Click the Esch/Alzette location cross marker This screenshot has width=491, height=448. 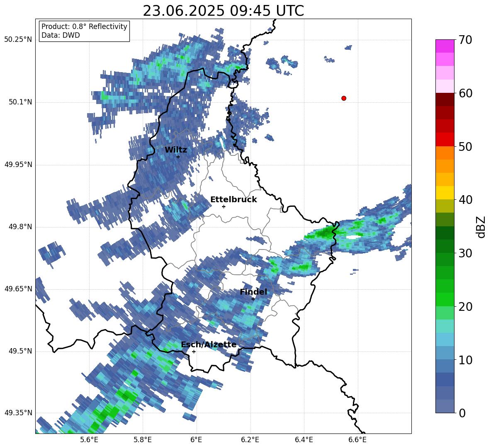tap(194, 351)
